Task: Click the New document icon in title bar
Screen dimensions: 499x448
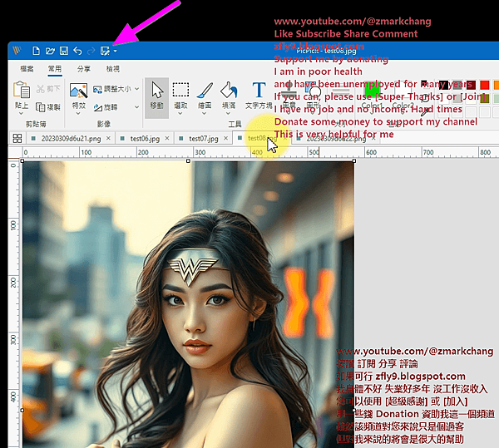Action: click(x=36, y=51)
